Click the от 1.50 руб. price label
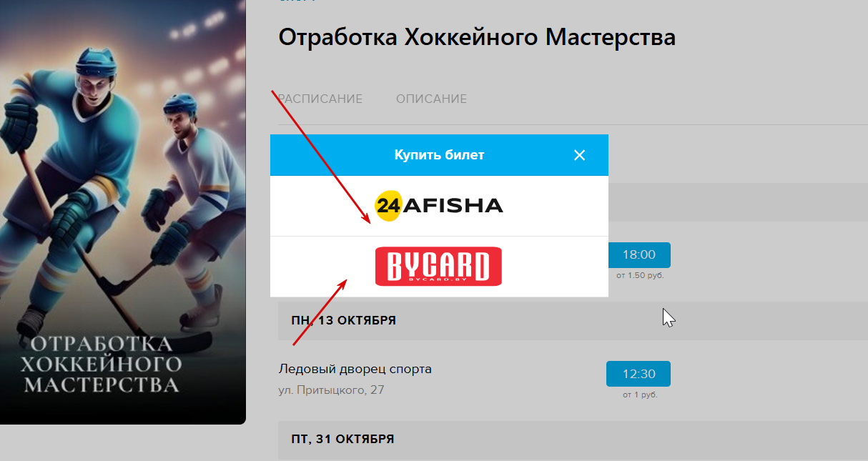The height and width of the screenshot is (461, 868). click(640, 275)
